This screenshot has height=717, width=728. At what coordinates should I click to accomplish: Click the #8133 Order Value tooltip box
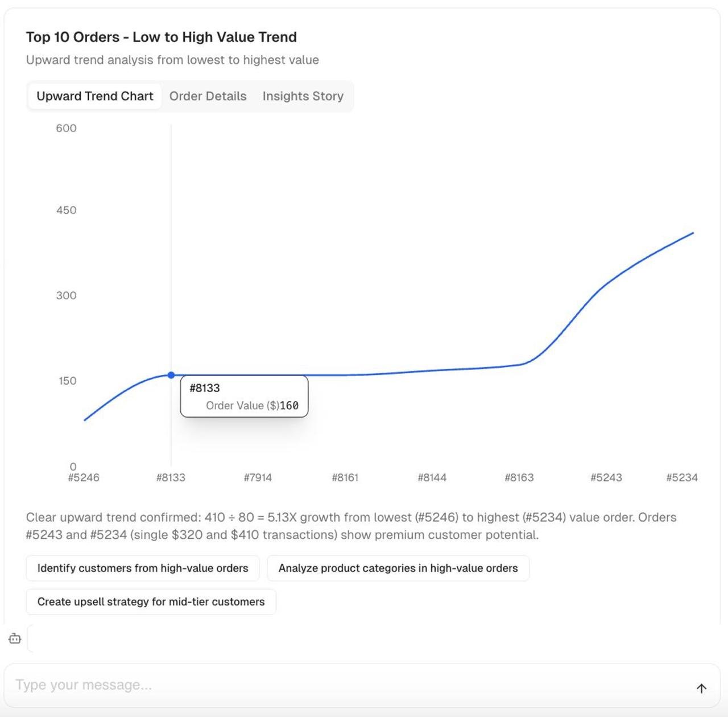(x=244, y=397)
